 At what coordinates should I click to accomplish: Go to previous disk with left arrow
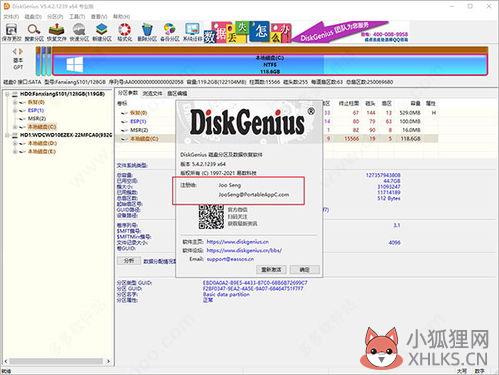tap(15, 51)
